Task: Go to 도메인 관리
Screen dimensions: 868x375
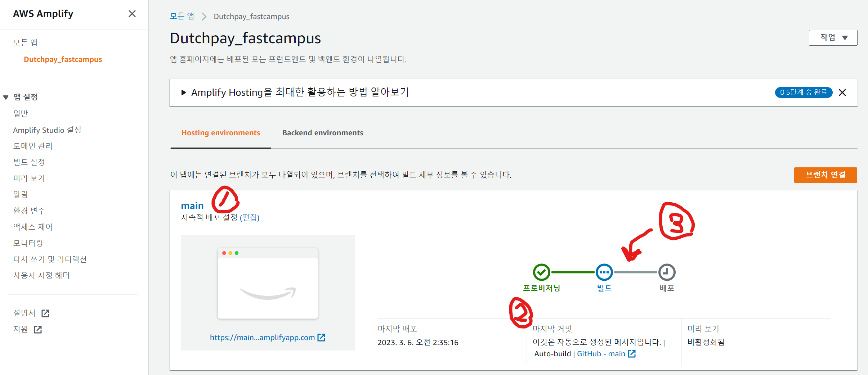Action: [33, 146]
